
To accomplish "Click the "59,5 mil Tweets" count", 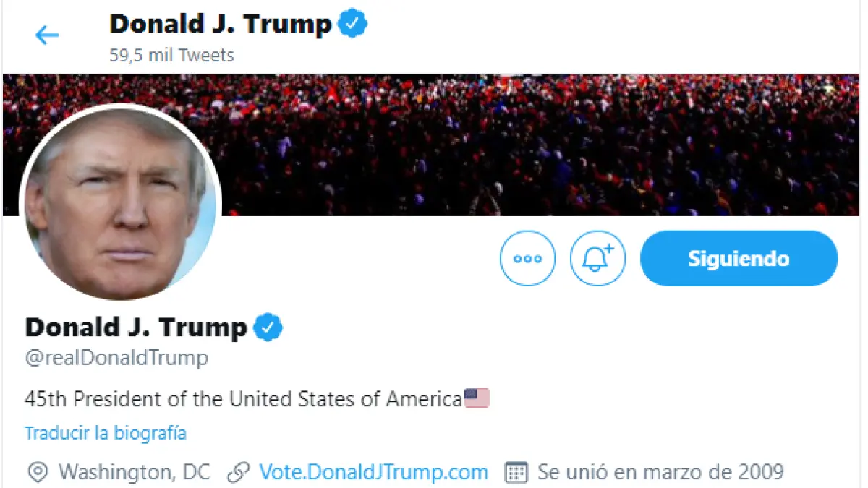I will pyautogui.click(x=171, y=55).
